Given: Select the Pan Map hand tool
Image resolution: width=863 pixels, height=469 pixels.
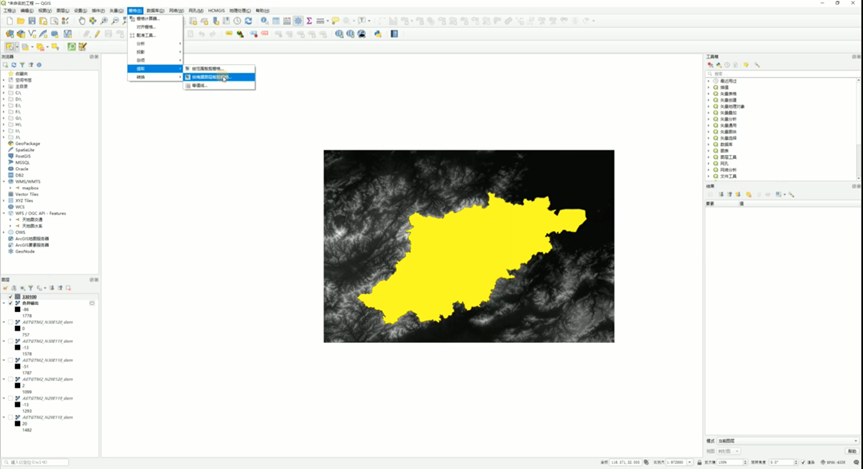Looking at the screenshot, I should (x=81, y=21).
